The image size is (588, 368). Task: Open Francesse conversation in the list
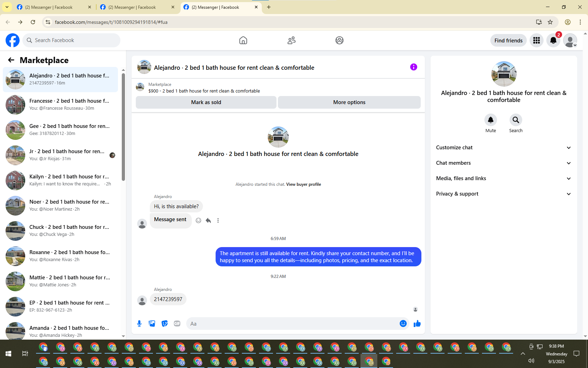pos(60,104)
